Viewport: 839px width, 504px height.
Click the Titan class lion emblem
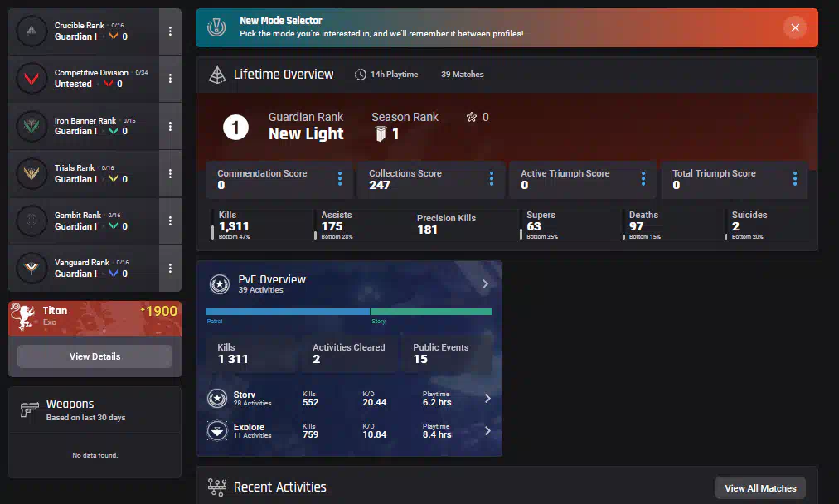tap(23, 317)
